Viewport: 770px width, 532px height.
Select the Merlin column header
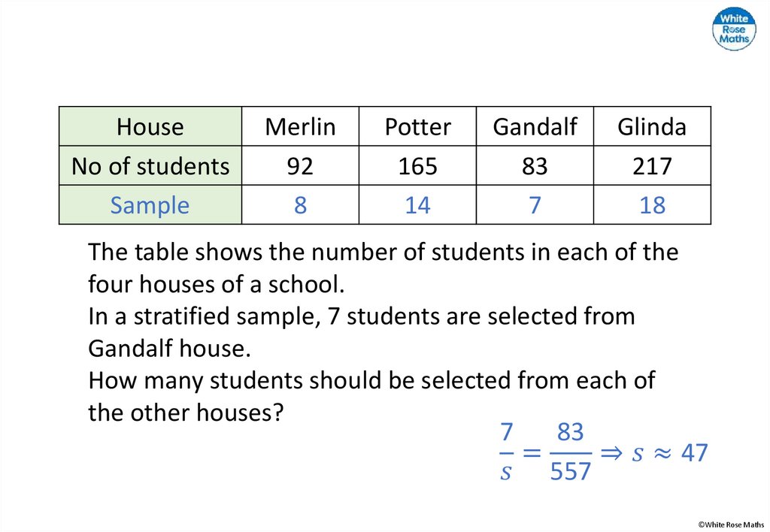[300, 126]
